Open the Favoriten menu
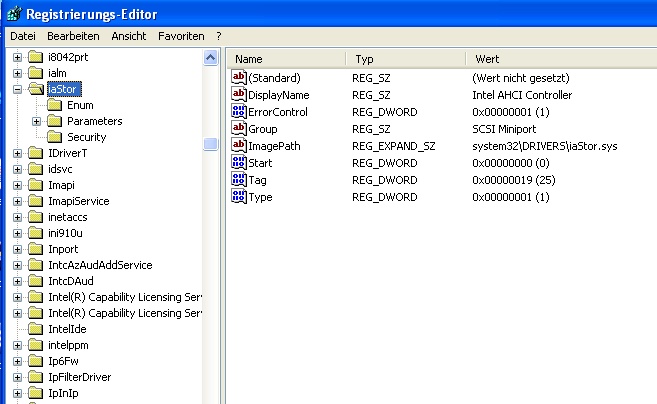This screenshot has width=657, height=404. [x=181, y=36]
